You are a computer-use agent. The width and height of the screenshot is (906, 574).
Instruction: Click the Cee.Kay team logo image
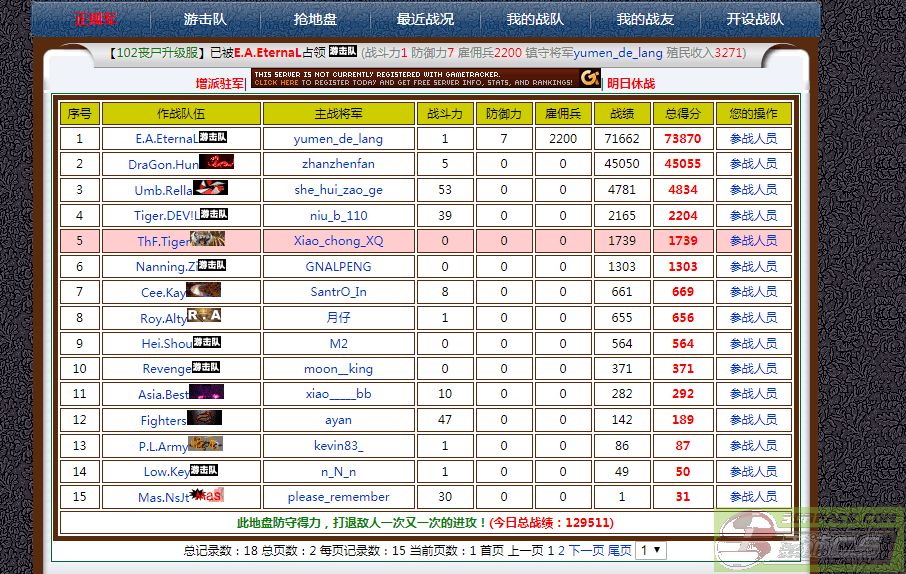203,291
